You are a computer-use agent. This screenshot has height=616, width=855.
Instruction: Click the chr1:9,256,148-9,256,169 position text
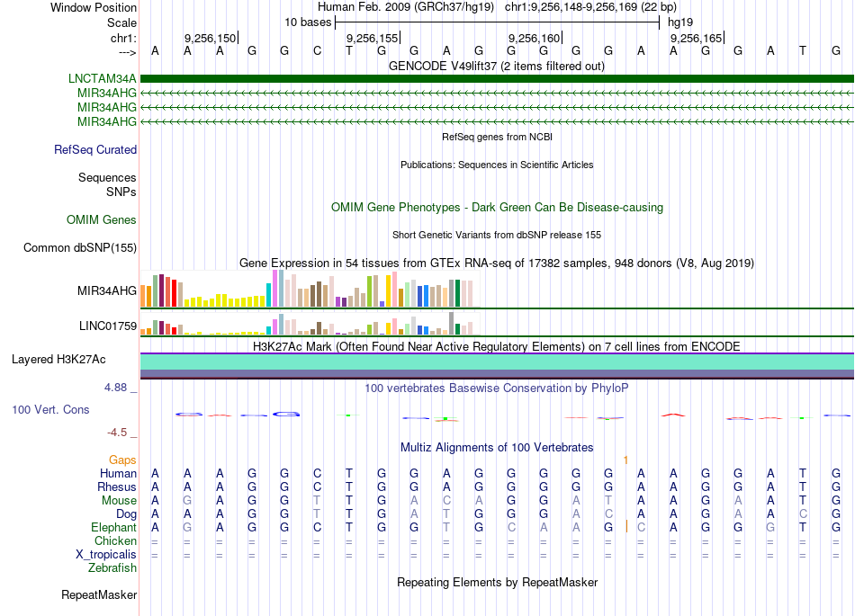click(590, 7)
